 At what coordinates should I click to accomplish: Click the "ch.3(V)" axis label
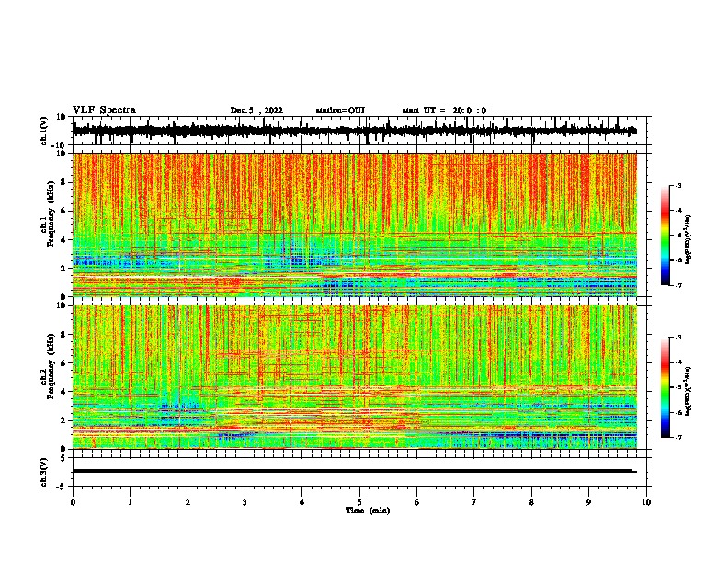point(44,472)
